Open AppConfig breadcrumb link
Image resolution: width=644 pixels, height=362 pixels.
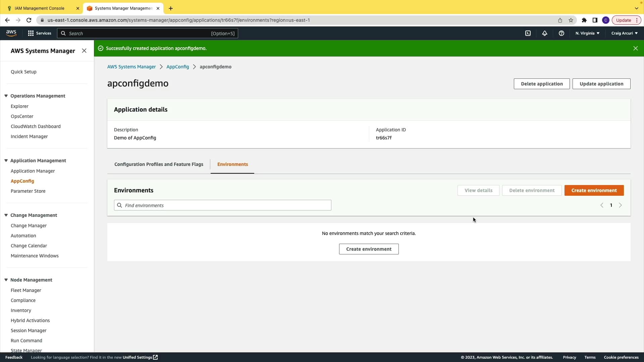coord(177,67)
